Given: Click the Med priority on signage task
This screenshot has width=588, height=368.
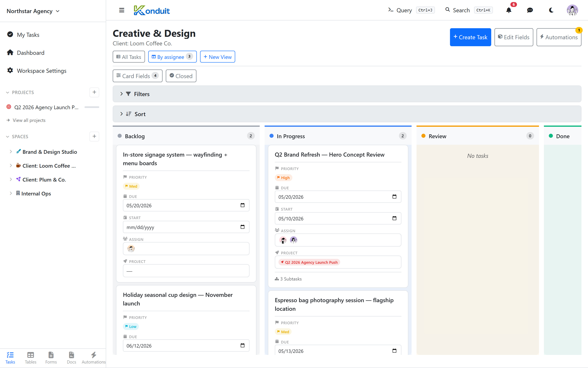Looking at the screenshot, I should [131, 186].
